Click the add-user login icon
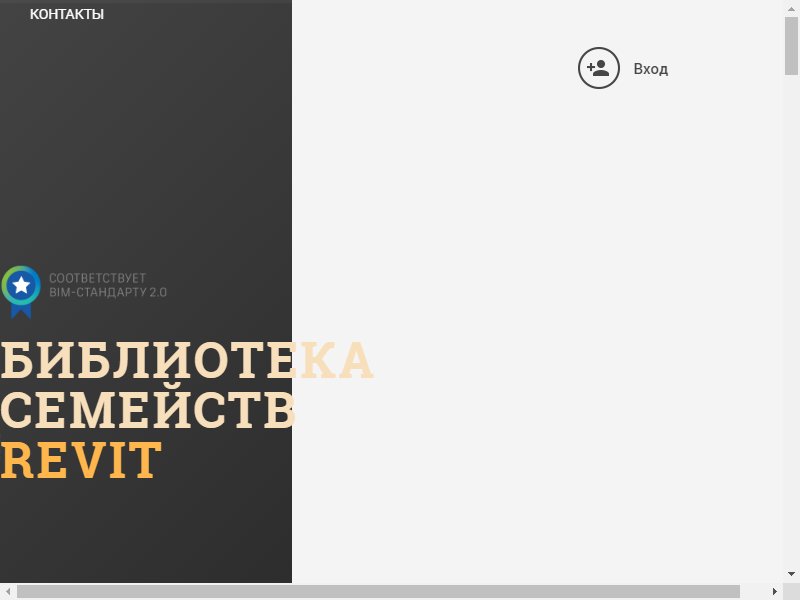800x600 pixels. (598, 68)
